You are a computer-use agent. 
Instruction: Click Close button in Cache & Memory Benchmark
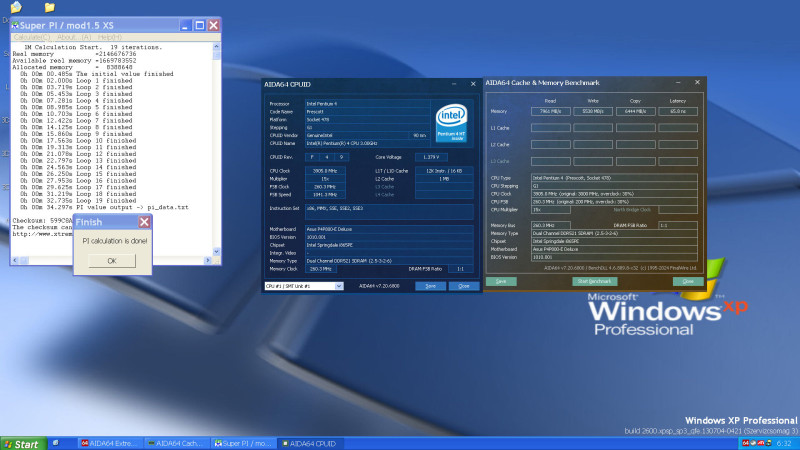coord(688,282)
